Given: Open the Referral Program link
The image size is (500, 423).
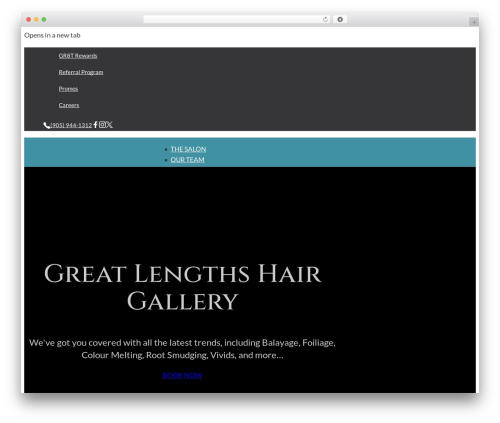Looking at the screenshot, I should point(81,72).
